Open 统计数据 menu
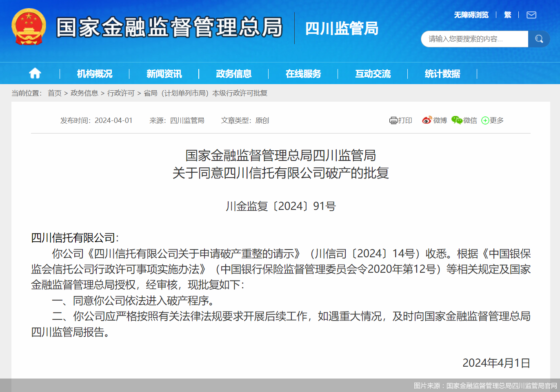This screenshot has height=392, width=560. pos(442,73)
